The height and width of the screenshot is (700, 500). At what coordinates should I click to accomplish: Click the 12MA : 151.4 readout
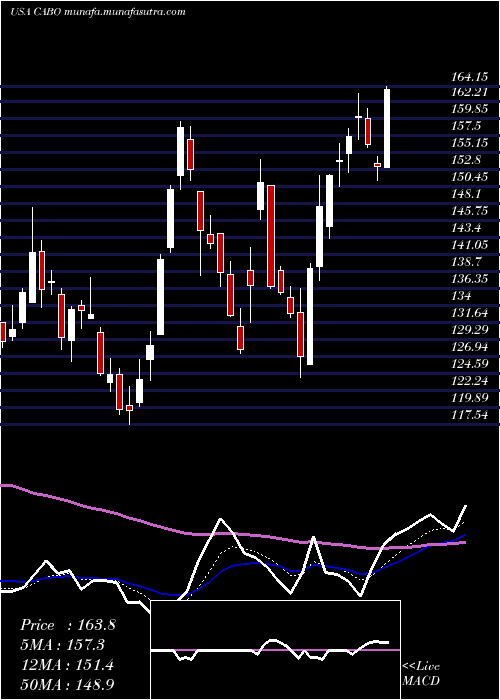pyautogui.click(x=67, y=665)
